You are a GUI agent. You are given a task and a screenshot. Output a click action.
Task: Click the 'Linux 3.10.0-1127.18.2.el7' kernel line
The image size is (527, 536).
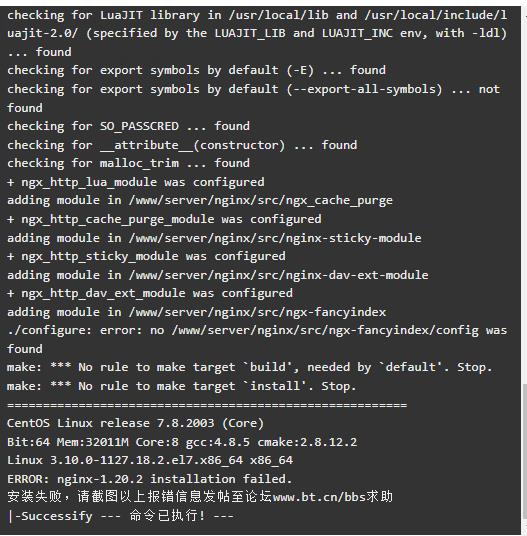[150, 460]
